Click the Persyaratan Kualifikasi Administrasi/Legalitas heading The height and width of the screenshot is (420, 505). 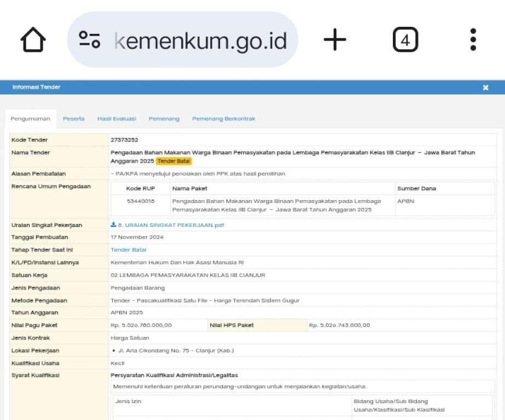pos(174,375)
